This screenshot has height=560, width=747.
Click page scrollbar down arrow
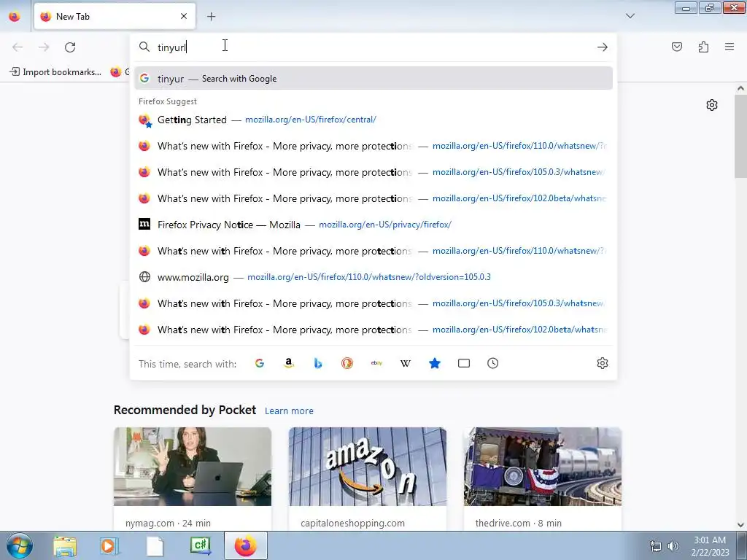(740, 525)
